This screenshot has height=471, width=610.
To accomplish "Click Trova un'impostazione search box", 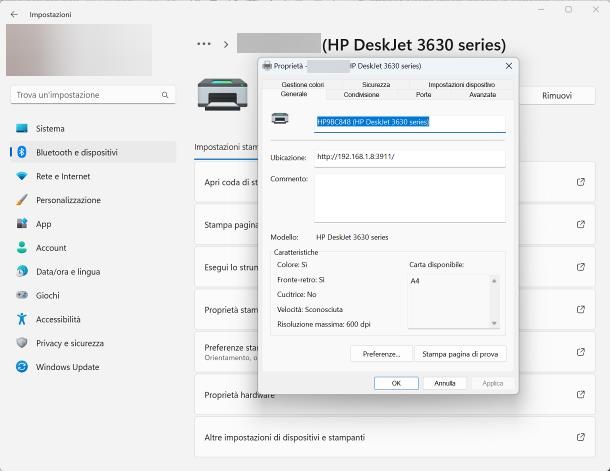I will (x=93, y=95).
